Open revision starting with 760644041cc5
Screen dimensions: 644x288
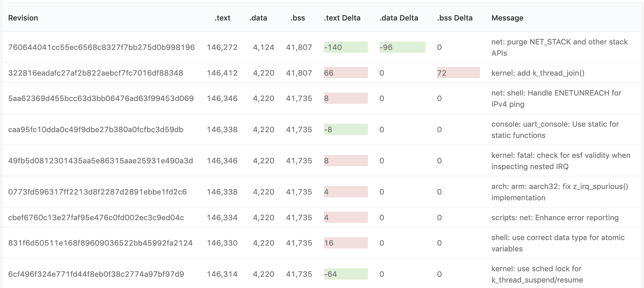[101, 47]
